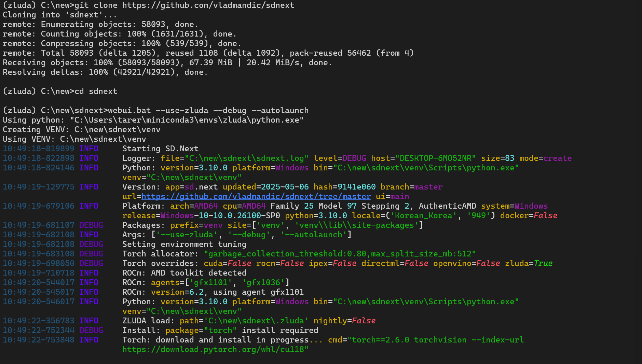This screenshot has width=642, height=364.
Task: Click the 'AuthenticAMD' text
Action: point(448,206)
